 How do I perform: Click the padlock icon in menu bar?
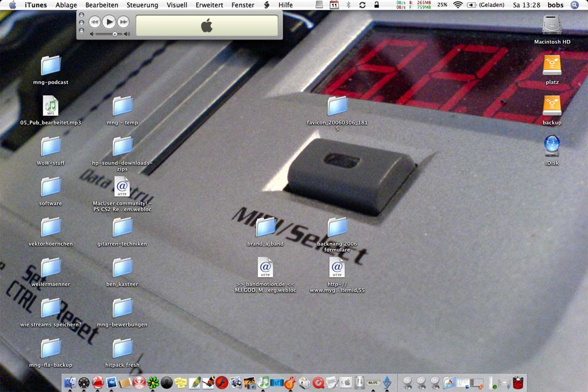coord(377,5)
